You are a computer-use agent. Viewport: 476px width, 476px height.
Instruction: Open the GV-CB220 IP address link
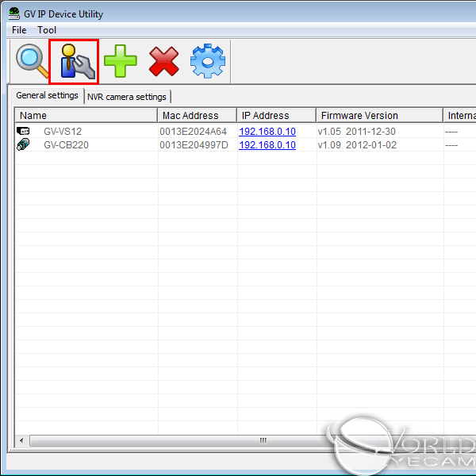(x=267, y=145)
